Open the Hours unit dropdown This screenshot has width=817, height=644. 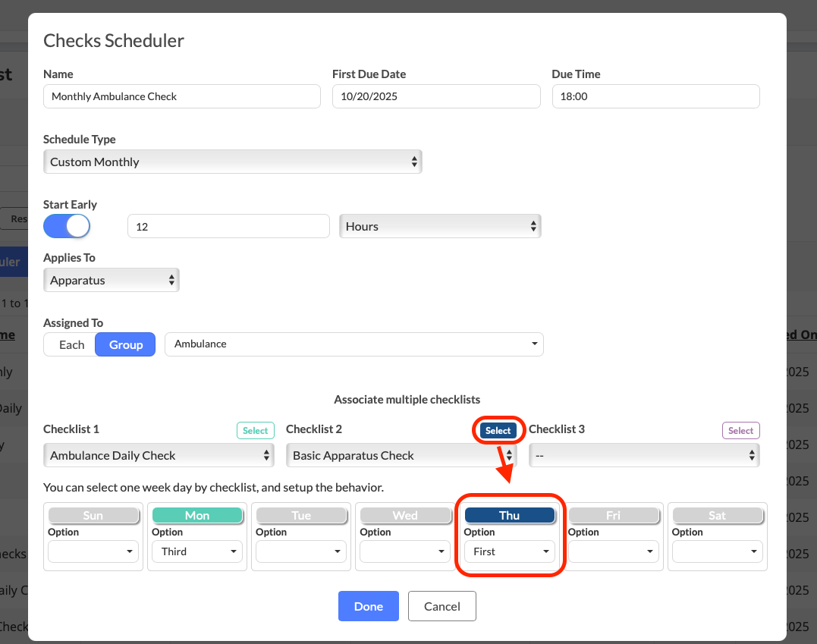tap(439, 226)
